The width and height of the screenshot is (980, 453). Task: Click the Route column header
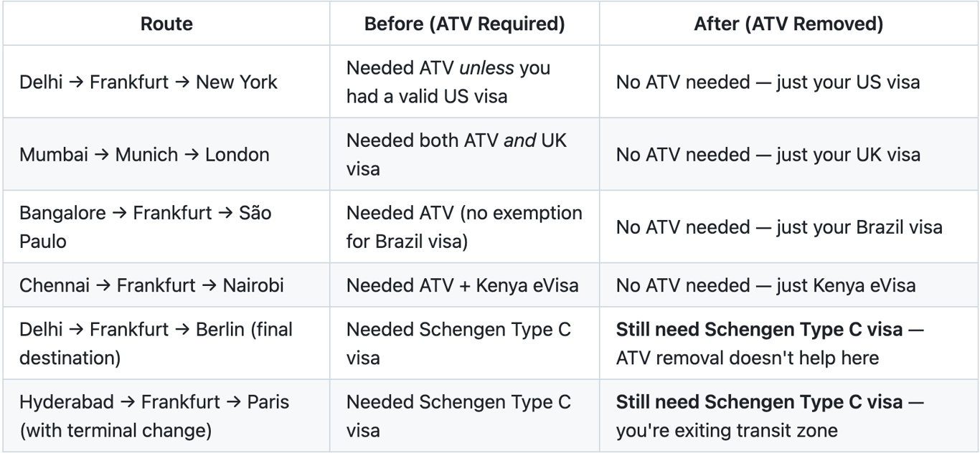tap(165, 24)
